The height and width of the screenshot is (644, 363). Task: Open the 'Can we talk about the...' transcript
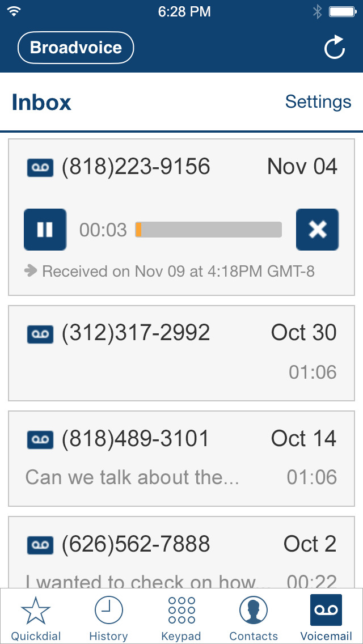[x=132, y=477]
